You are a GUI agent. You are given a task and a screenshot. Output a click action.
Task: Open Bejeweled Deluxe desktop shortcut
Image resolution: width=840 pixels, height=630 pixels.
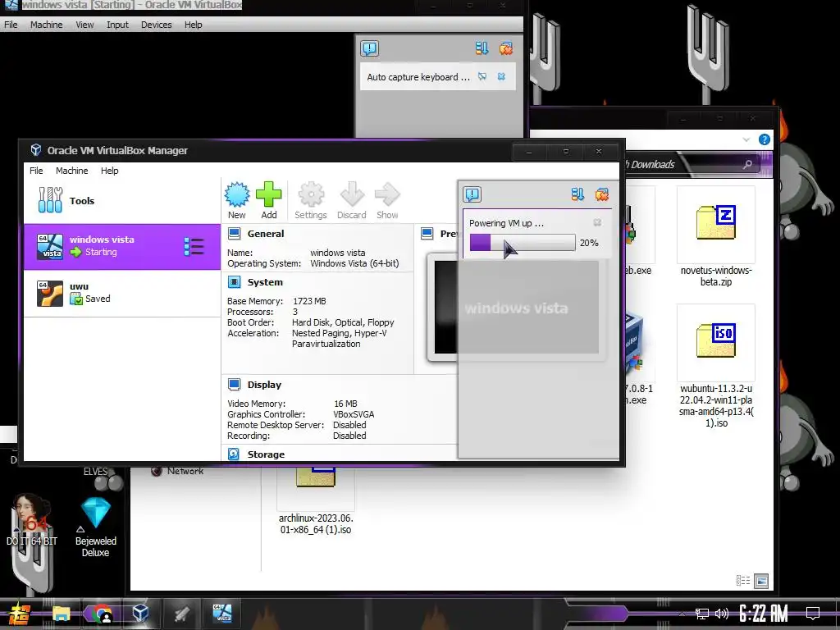(x=95, y=526)
